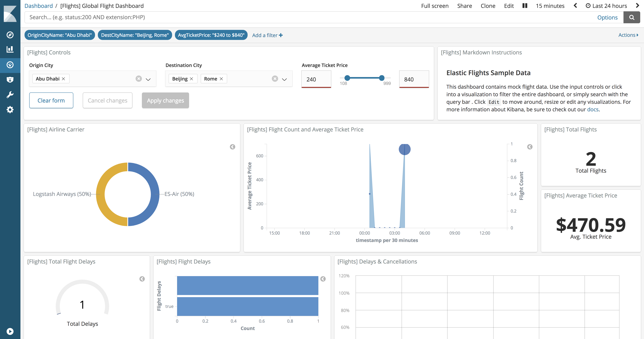Click the right handle of price slider
644x339 pixels.
tap(381, 78)
